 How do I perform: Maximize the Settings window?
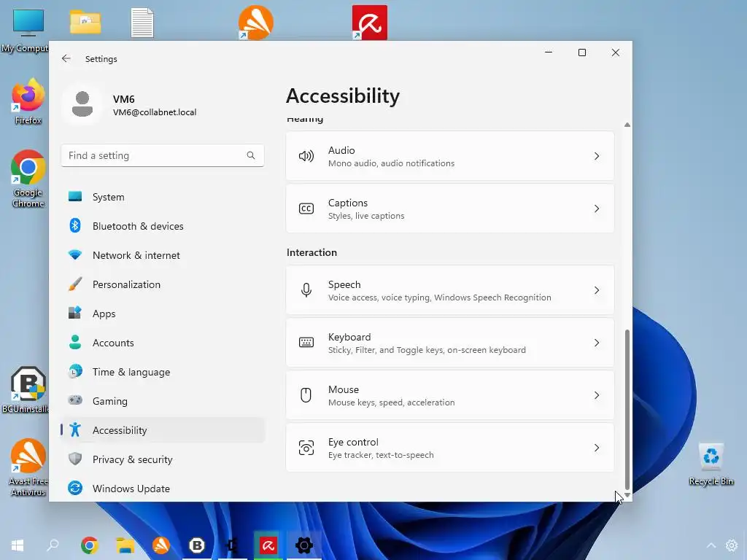581,52
